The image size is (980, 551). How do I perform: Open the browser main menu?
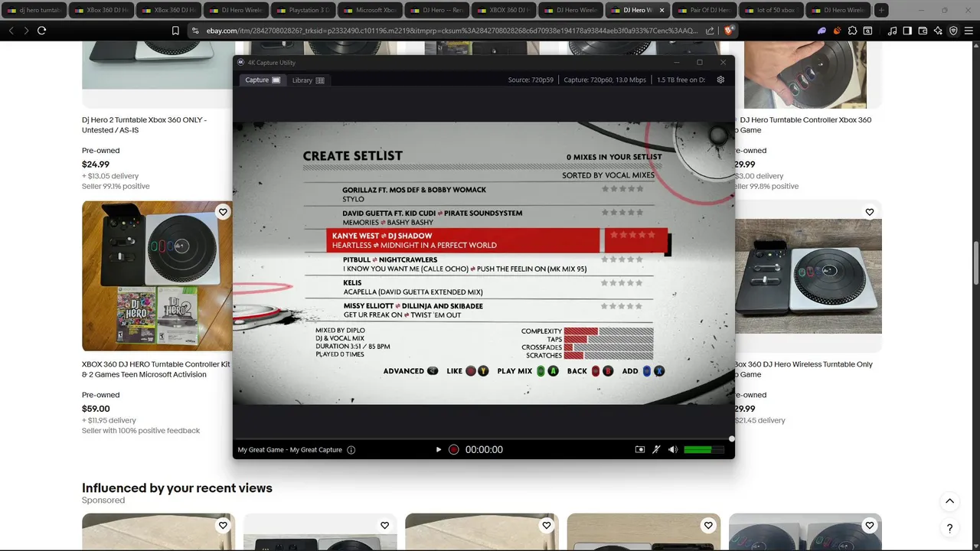[969, 31]
